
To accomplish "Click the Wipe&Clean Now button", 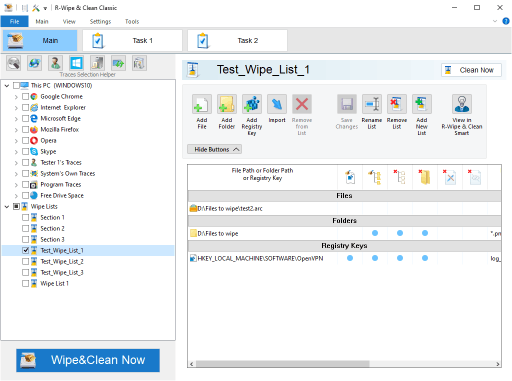I will click(88, 360).
